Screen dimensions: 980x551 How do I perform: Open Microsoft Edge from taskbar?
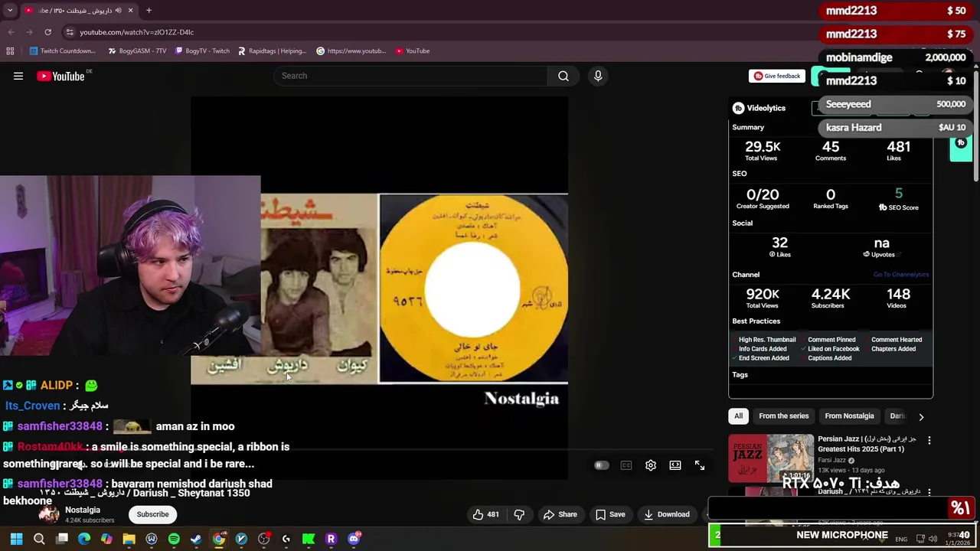(x=84, y=539)
